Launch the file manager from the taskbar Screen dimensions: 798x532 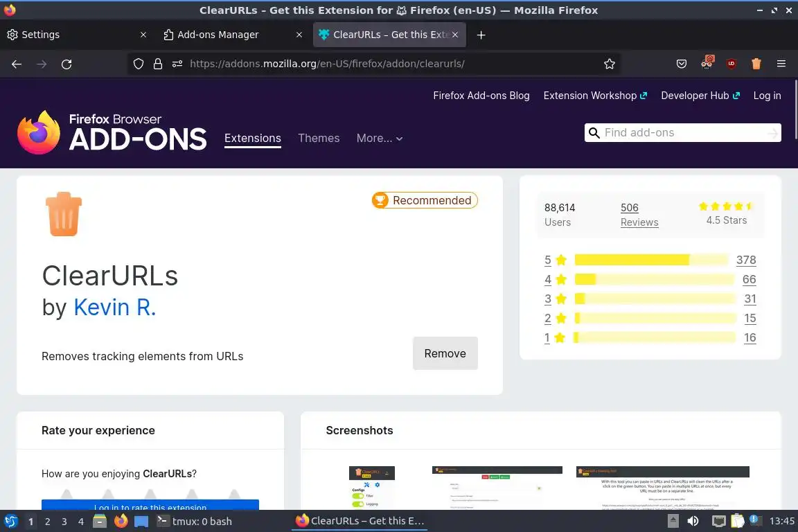[100, 521]
